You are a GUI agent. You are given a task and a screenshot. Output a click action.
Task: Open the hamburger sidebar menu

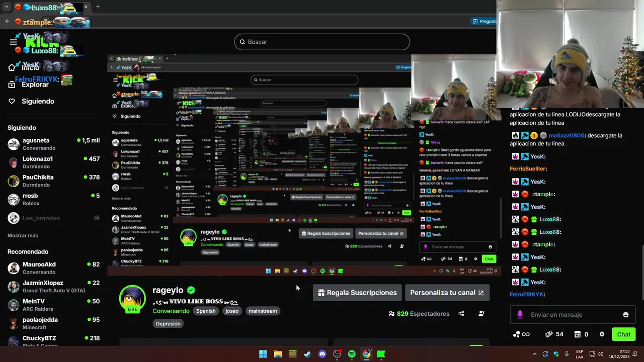coord(14,42)
